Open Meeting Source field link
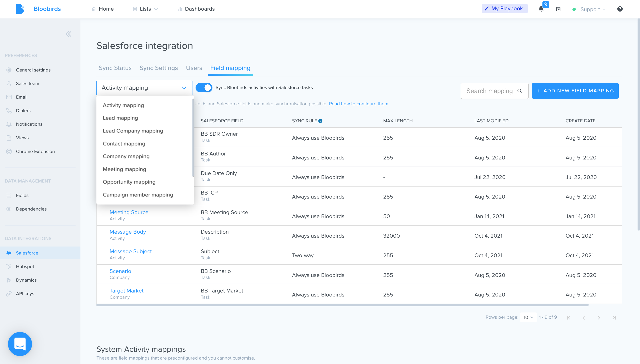The width and height of the screenshot is (640, 364). [129, 212]
